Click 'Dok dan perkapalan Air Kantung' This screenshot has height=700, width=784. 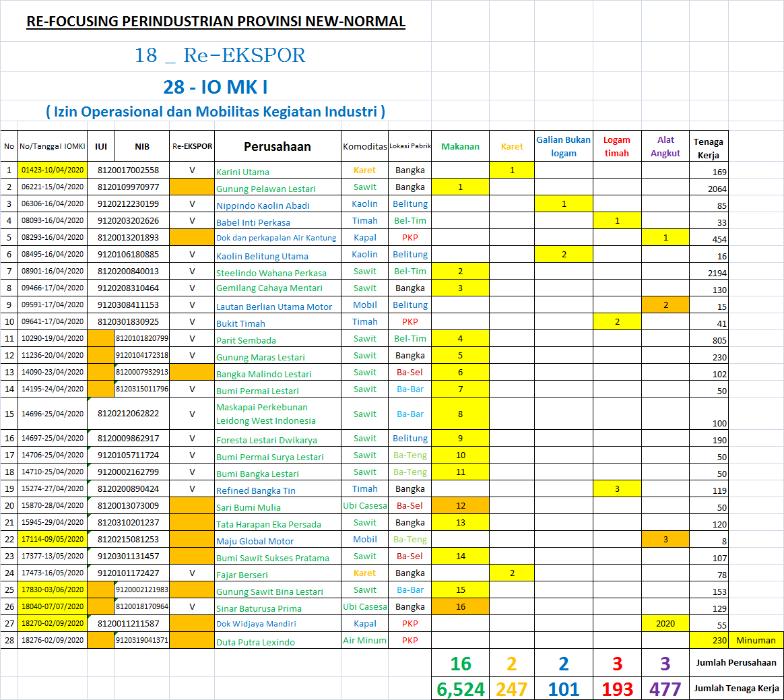click(x=276, y=238)
